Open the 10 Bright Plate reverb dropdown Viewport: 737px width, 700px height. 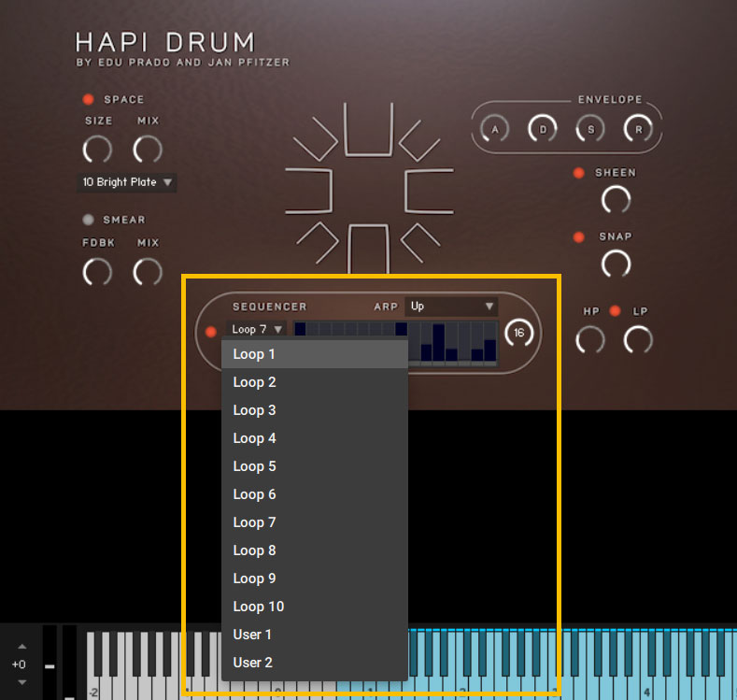click(127, 182)
